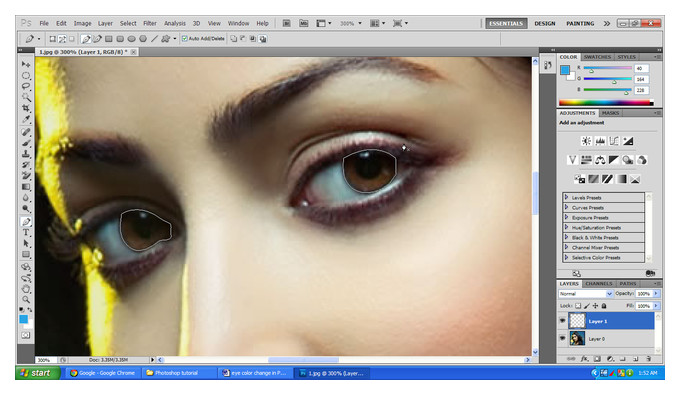Expand Hue/Saturation Presets
Screen dimensions: 680x395
(x=566, y=227)
